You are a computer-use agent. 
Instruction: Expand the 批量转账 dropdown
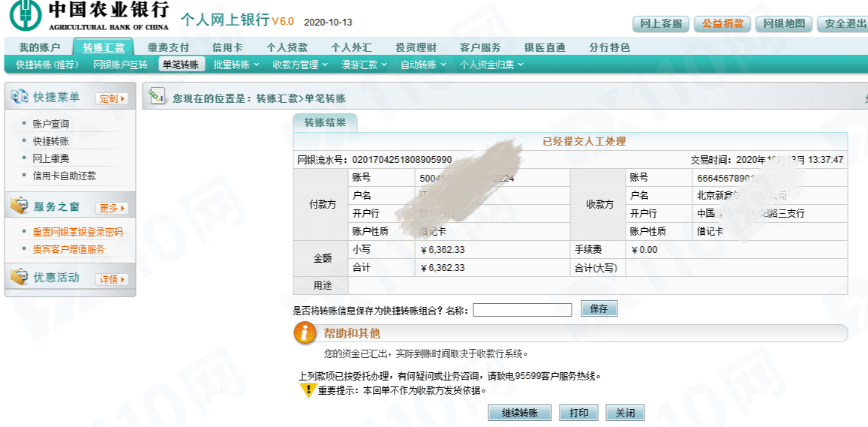point(236,65)
